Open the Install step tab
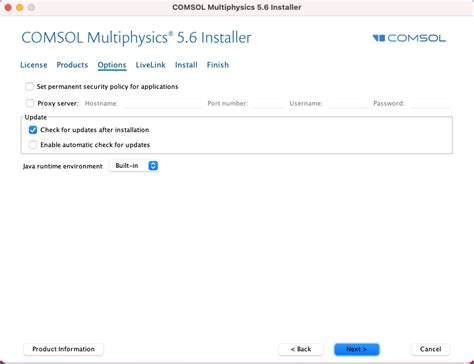474x364 pixels. (186, 65)
